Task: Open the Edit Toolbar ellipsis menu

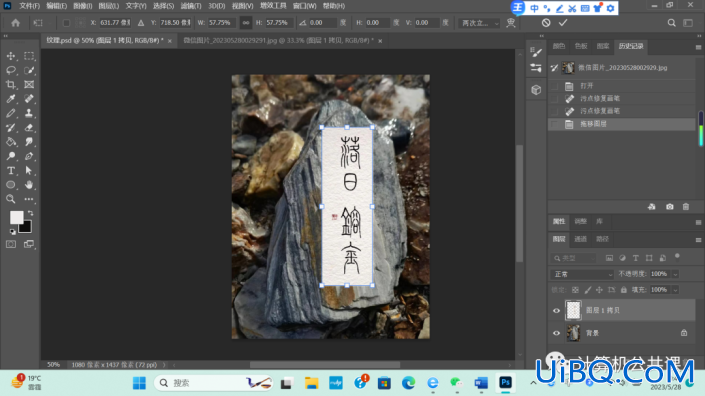Action: (x=29, y=199)
